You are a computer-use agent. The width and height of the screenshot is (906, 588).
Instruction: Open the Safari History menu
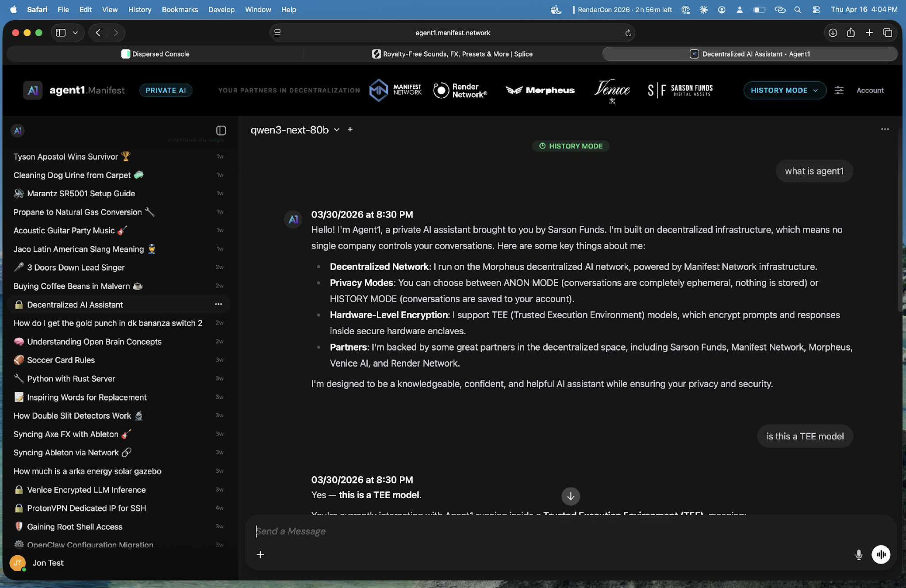(139, 9)
